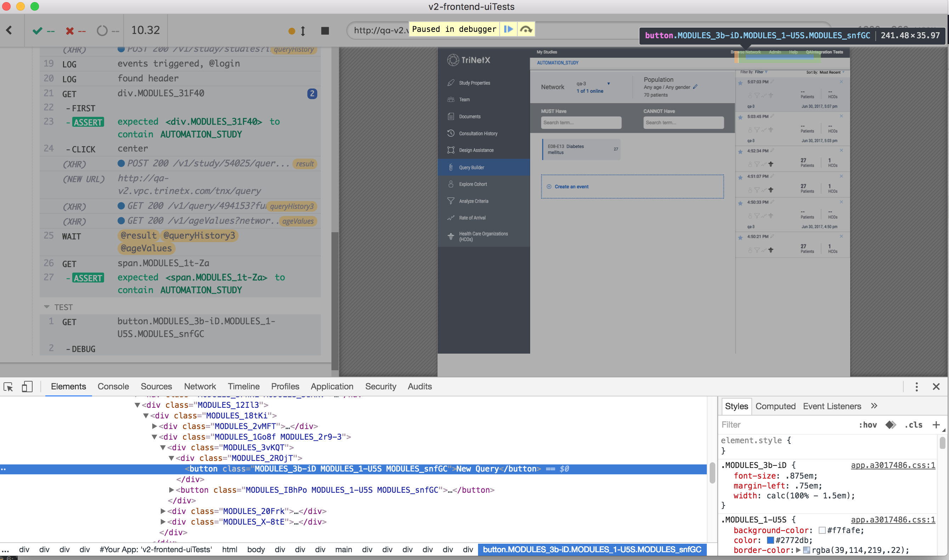Viewport: 949px width, 560px height.
Task: Open Rate of Arrival from the sidebar
Action: (x=450, y=217)
